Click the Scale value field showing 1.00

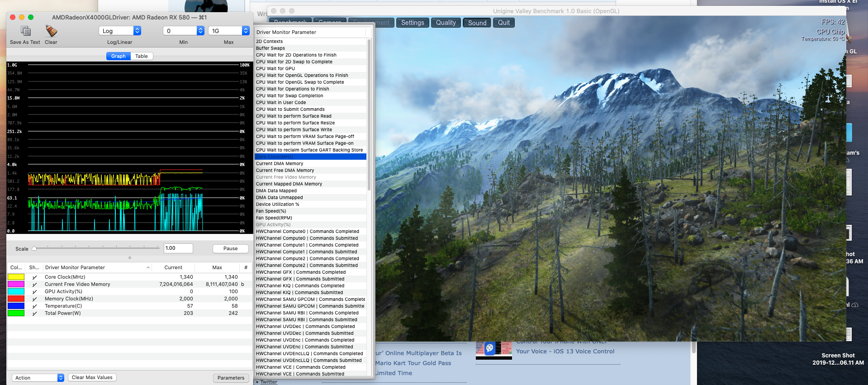[x=178, y=248]
